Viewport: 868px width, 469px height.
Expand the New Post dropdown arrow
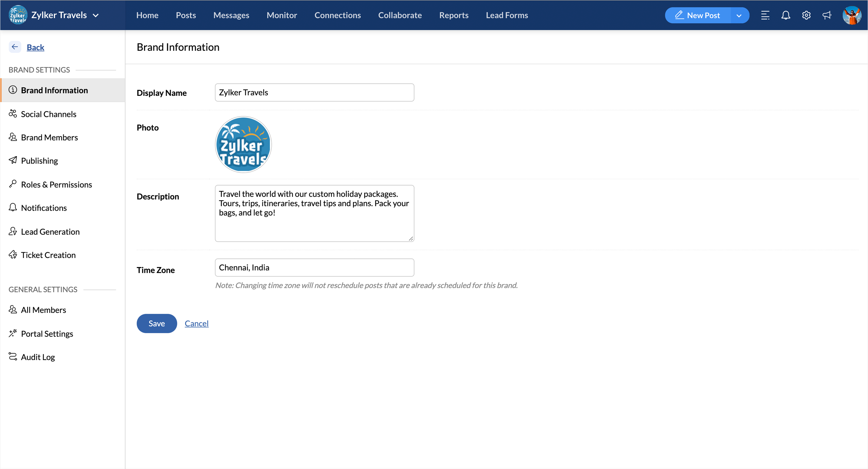(739, 15)
